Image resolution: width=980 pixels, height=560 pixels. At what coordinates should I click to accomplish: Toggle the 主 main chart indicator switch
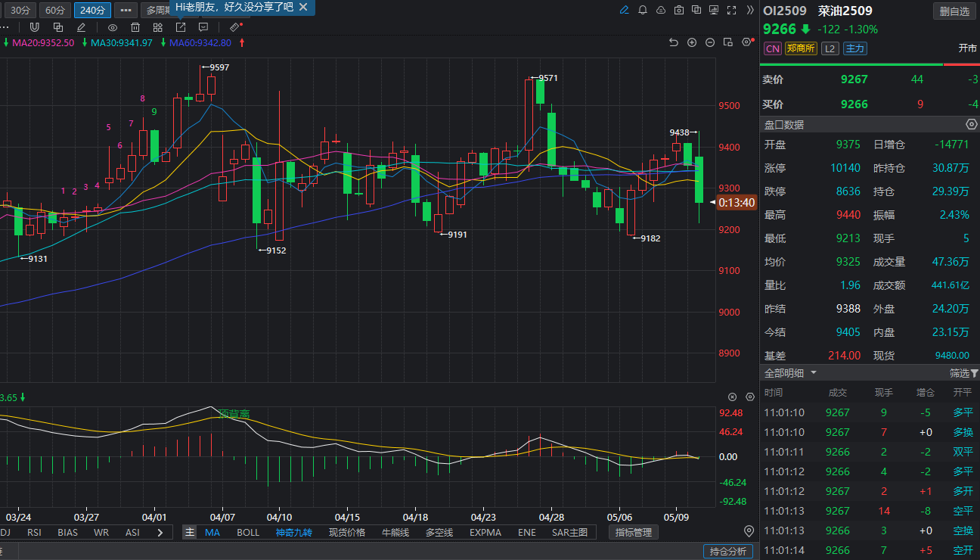coord(190,532)
